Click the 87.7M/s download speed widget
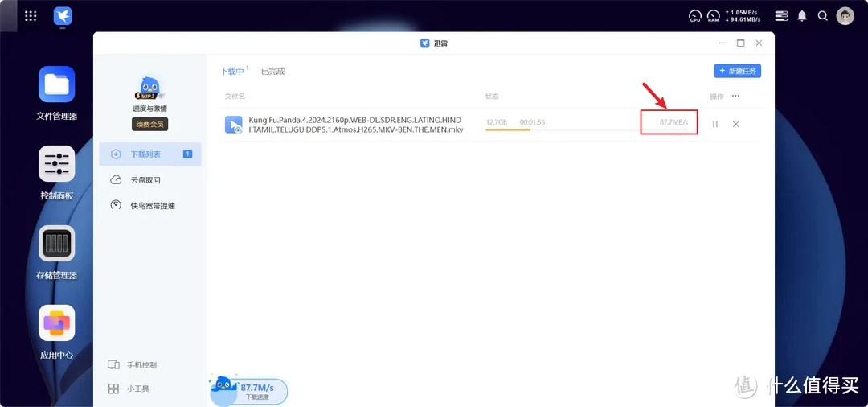The width and height of the screenshot is (868, 407). pyautogui.click(x=249, y=392)
